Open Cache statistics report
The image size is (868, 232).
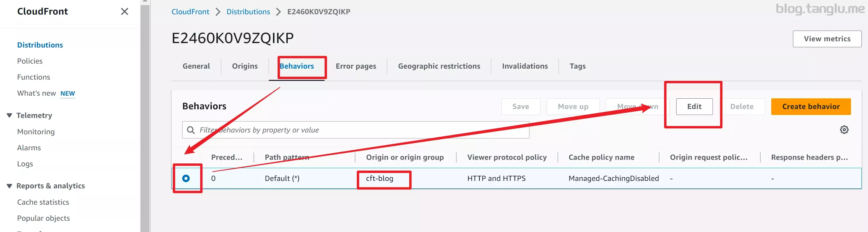coord(43,202)
